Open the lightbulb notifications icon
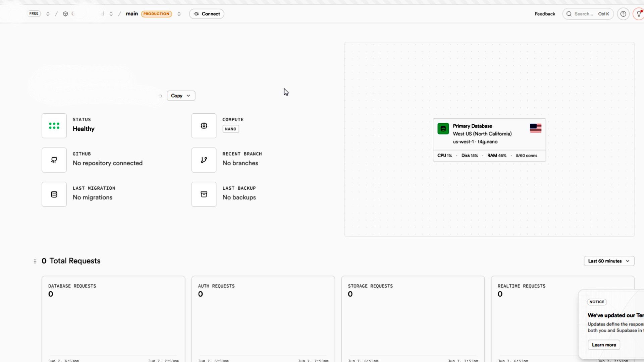Viewport: 644px width, 362px height. pyautogui.click(x=639, y=14)
